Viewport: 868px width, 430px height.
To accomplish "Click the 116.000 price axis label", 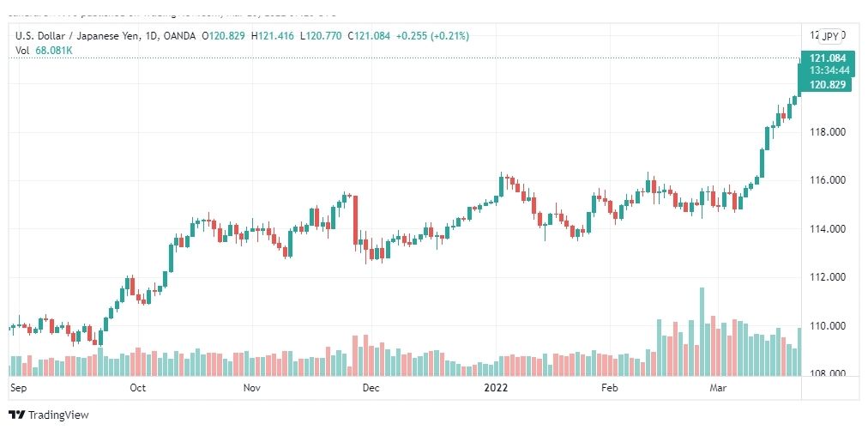I will pyautogui.click(x=827, y=180).
